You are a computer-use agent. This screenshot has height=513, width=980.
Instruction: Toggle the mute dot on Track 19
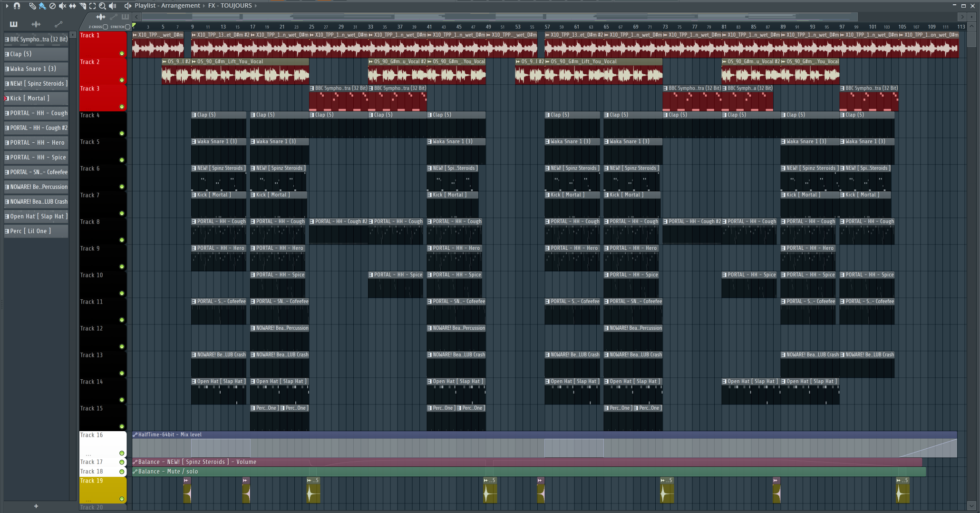click(x=122, y=499)
